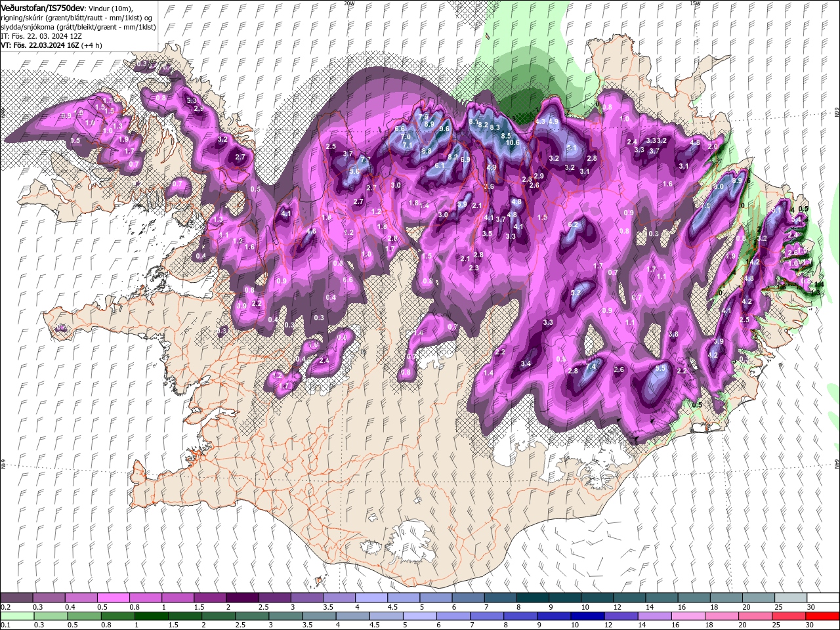Click the 10.6 precipitation value on the map
840x630 pixels.
[x=513, y=142]
